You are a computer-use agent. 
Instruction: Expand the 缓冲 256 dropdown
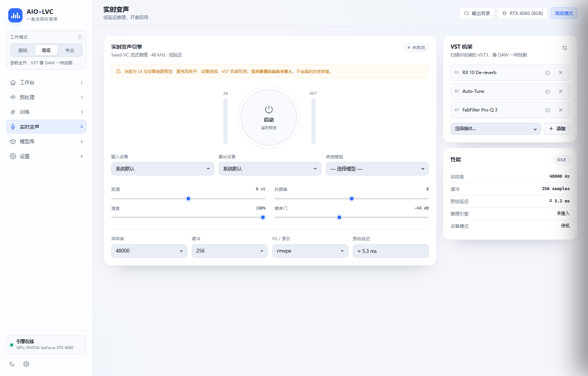pyautogui.click(x=230, y=251)
